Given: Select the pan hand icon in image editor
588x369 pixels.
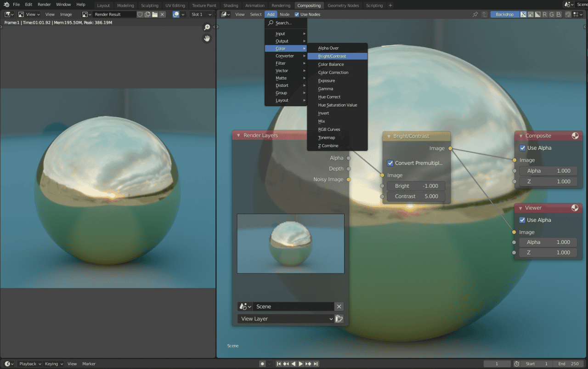Looking at the screenshot, I should pyautogui.click(x=207, y=38).
